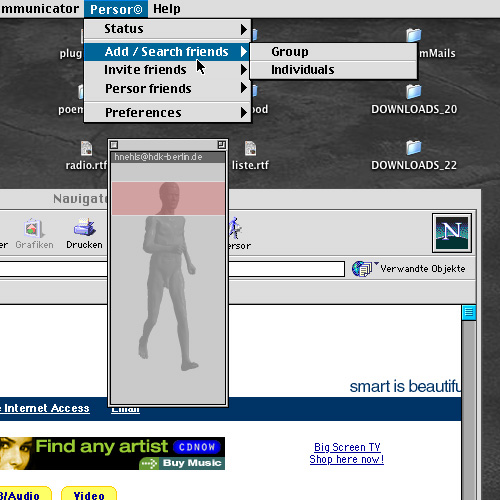Expand the Add / Search friends arrow
This screenshot has width=500, height=500.
244,52
